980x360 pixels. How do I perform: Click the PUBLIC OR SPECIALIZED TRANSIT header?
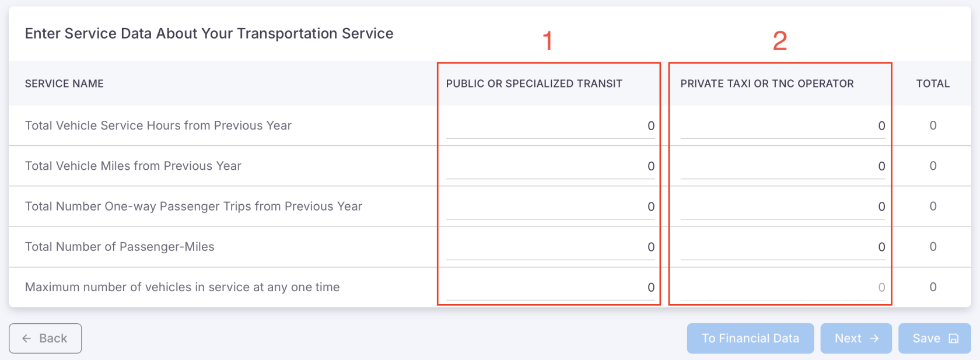point(534,83)
